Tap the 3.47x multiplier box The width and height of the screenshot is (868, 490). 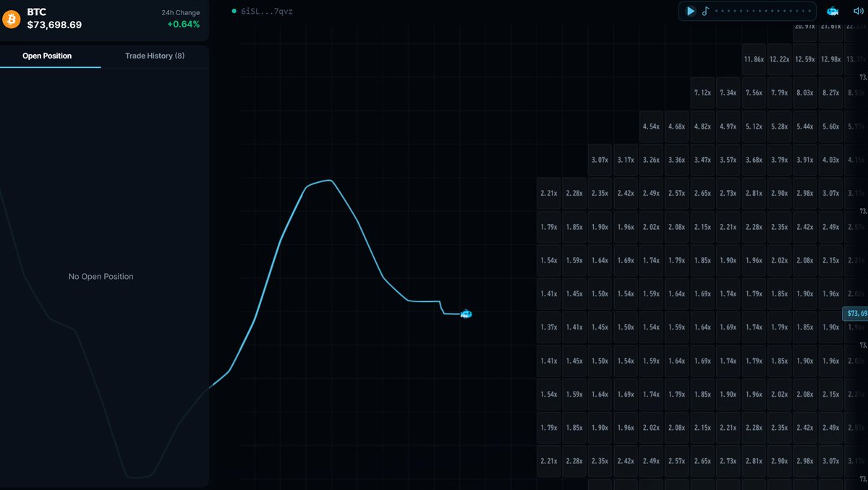702,160
